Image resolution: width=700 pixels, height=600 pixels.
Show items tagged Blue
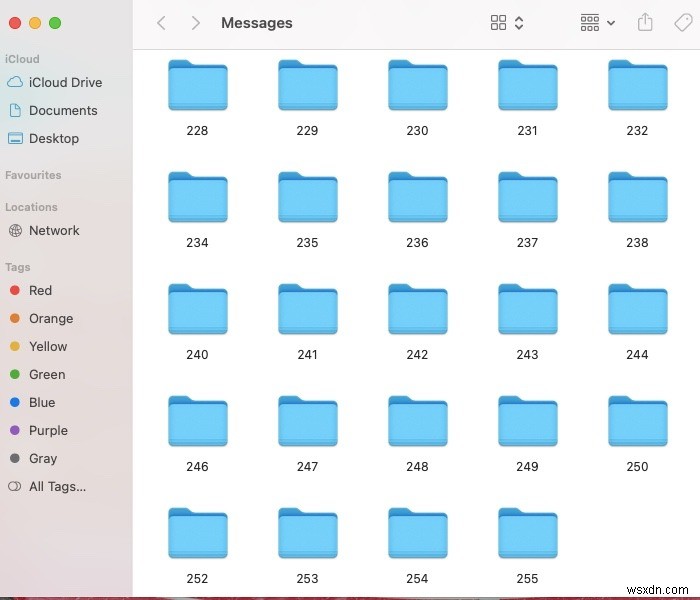click(33, 402)
